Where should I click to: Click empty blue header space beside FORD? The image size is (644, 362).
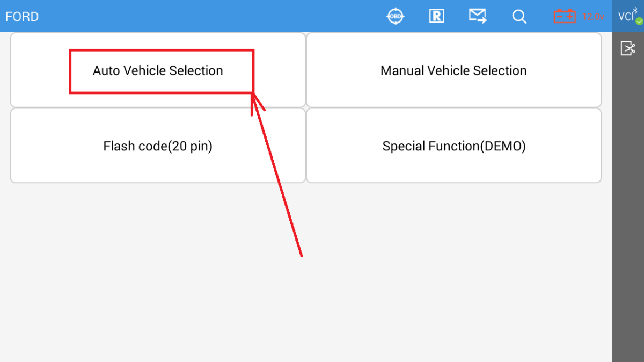[x=215, y=16]
